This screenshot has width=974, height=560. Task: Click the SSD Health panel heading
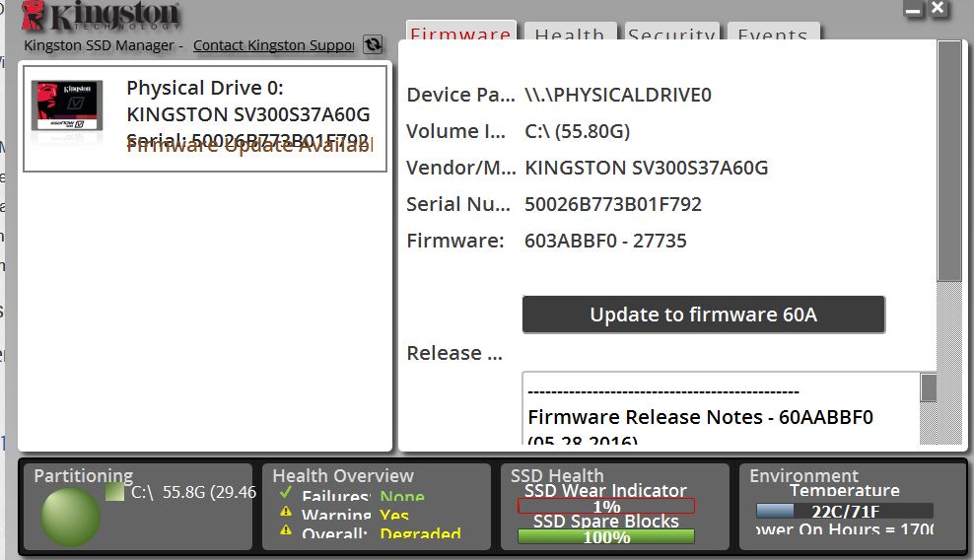[x=557, y=475]
